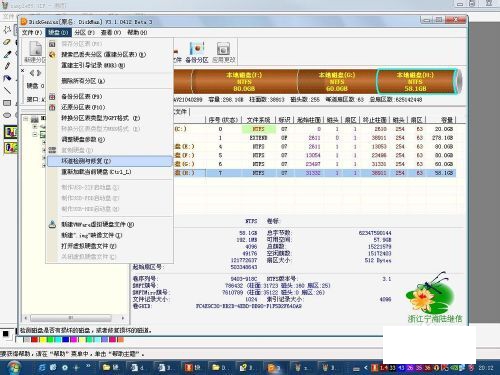Click the 序号(状态) column header

(x=223, y=120)
